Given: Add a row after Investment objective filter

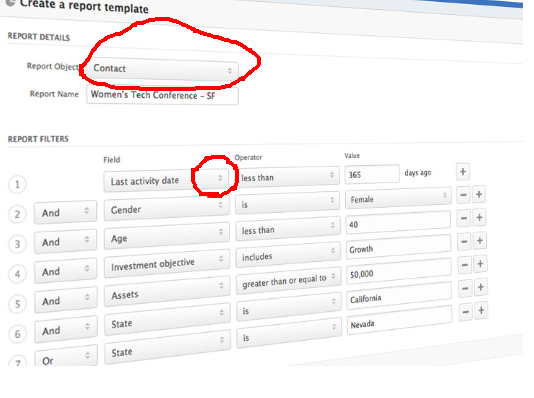Looking at the screenshot, I should click(x=480, y=241).
